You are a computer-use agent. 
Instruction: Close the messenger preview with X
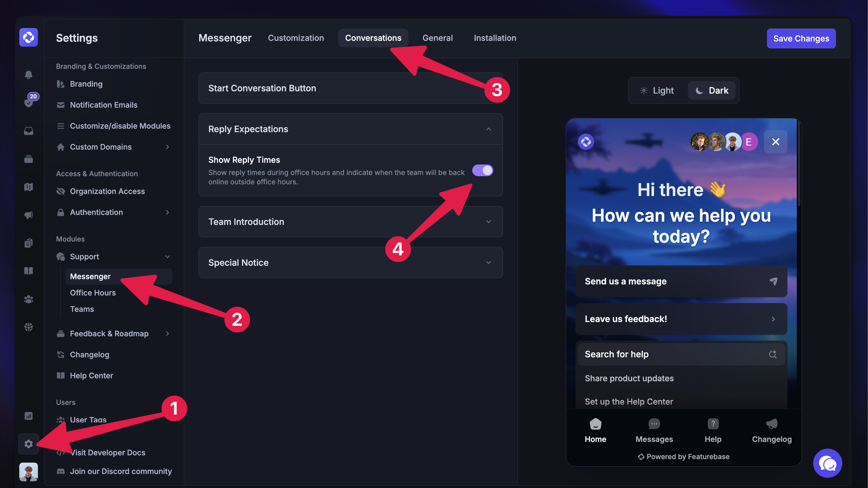[775, 142]
